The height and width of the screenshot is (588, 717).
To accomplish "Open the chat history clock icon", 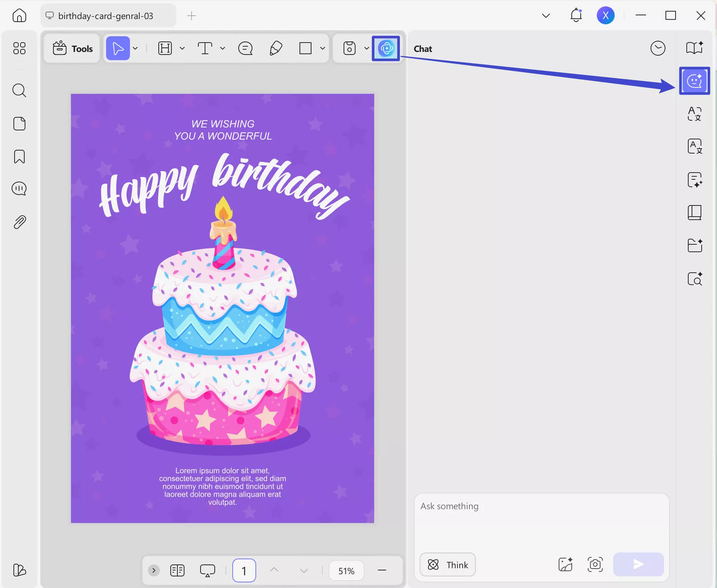I will click(x=658, y=48).
